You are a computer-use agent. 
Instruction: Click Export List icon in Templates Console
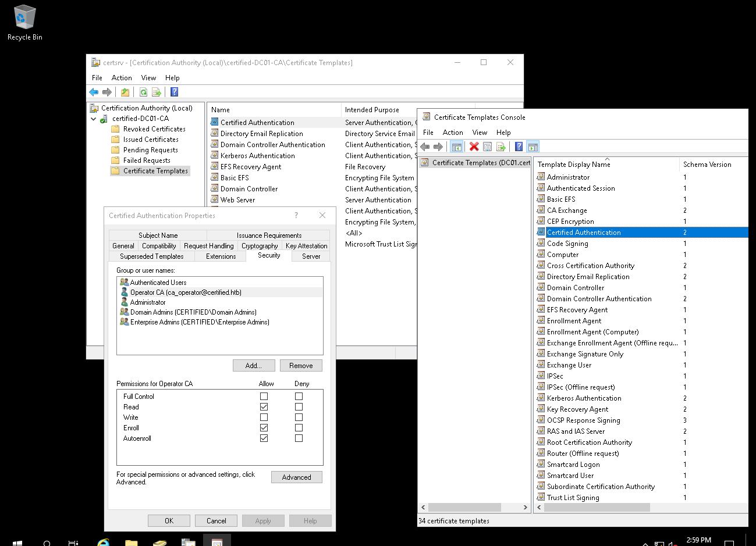pyautogui.click(x=501, y=147)
